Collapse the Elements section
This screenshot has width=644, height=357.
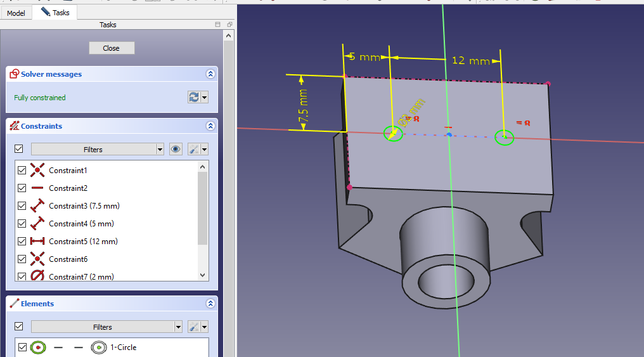click(210, 304)
